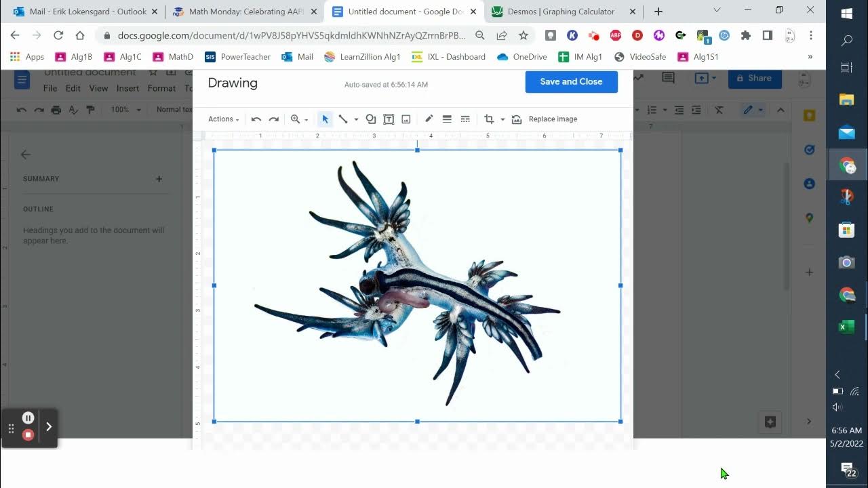Open the IXL - Dashboard bookmark
Image resolution: width=868 pixels, height=488 pixels.
pos(448,57)
